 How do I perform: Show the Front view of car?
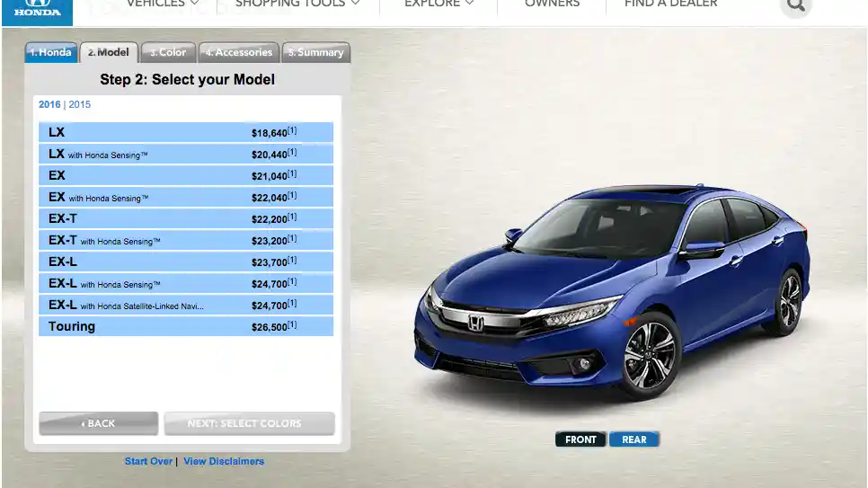(580, 439)
